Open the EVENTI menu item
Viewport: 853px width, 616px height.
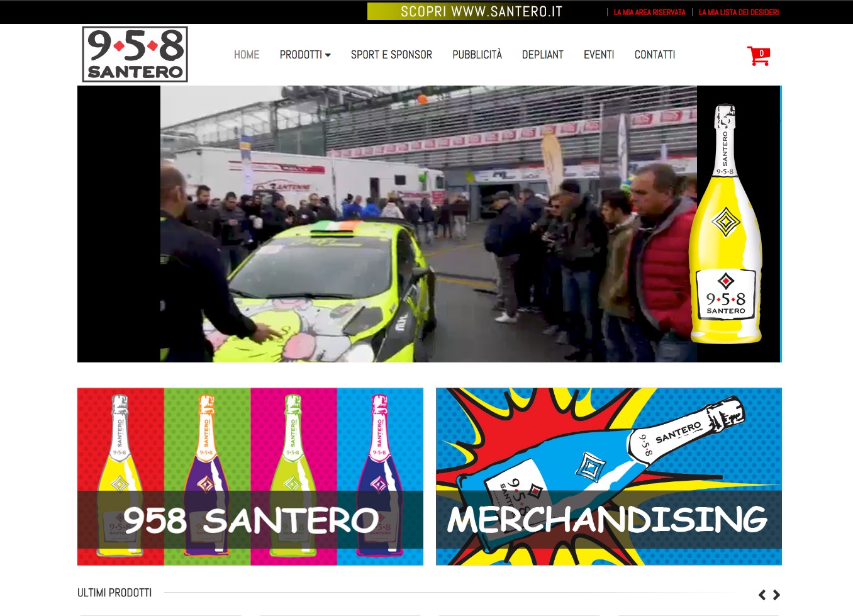pyautogui.click(x=599, y=55)
